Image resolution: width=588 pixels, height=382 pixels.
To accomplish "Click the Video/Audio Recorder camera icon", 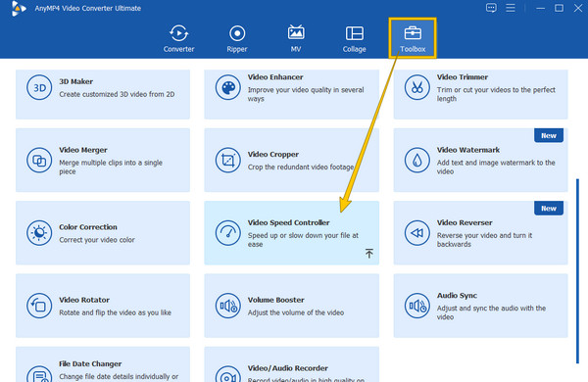I will (228, 374).
